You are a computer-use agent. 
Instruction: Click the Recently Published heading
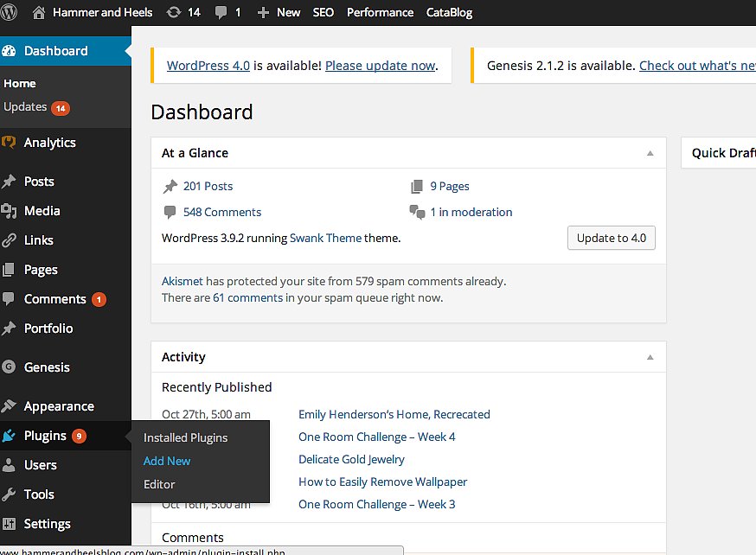[216, 387]
